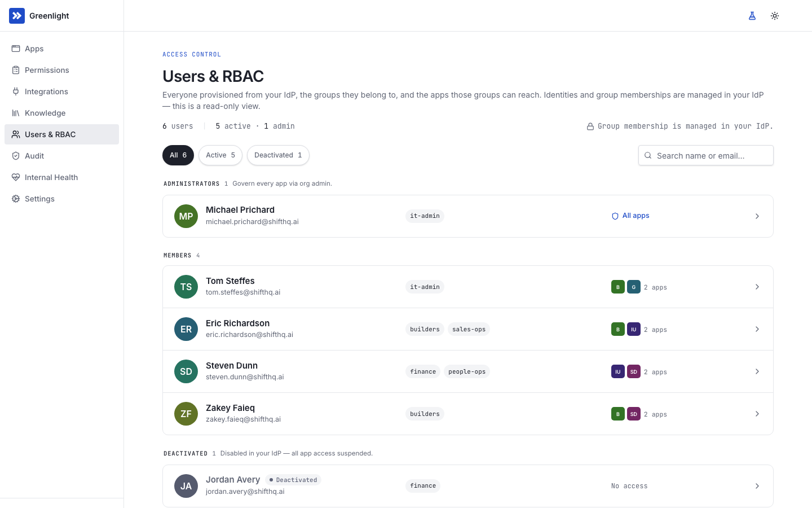Open Integrations in the sidebar
Image resolution: width=812 pixels, height=508 pixels.
pyautogui.click(x=62, y=91)
